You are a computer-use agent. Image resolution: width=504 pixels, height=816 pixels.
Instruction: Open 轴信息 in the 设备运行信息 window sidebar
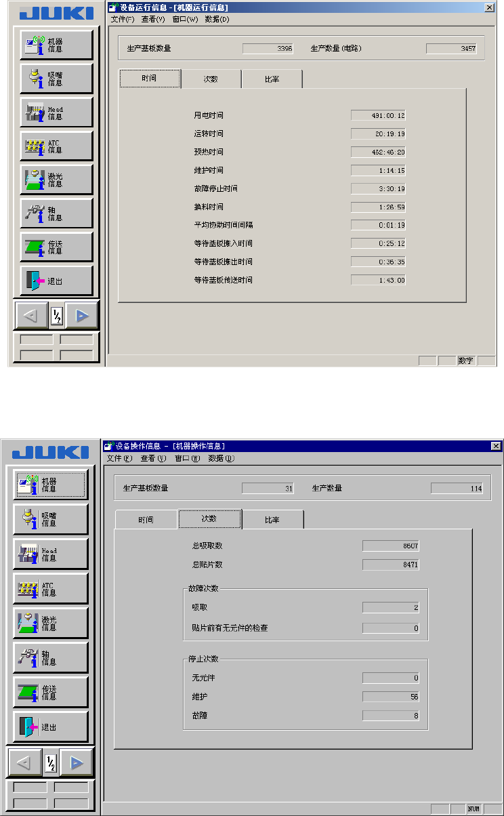tap(56, 213)
